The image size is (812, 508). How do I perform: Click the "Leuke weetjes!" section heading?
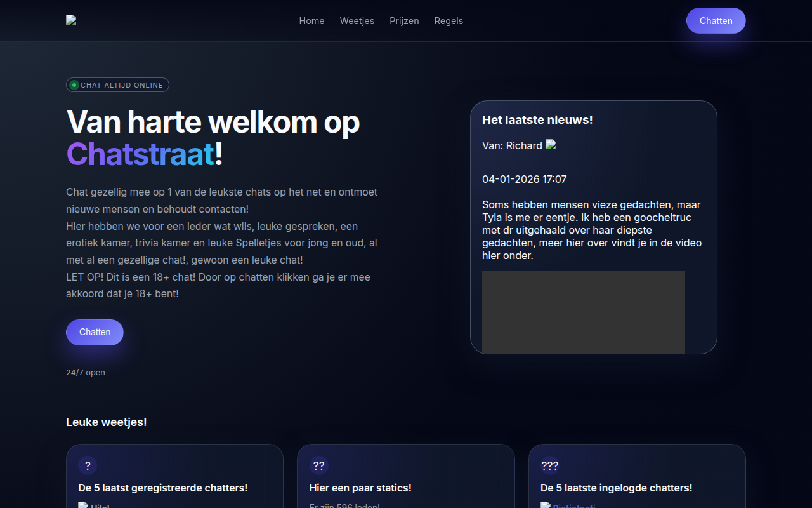[x=107, y=422]
